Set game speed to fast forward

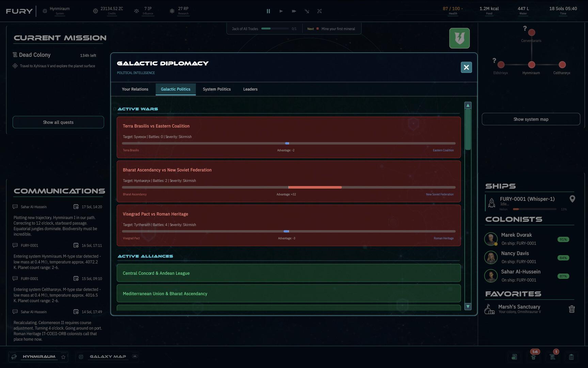(x=294, y=11)
